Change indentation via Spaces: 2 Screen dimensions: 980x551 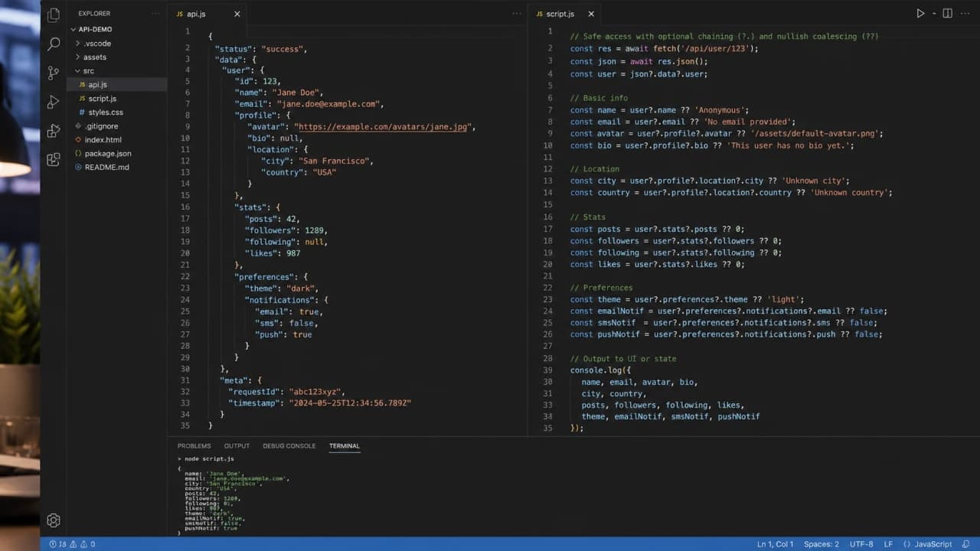[x=822, y=544]
